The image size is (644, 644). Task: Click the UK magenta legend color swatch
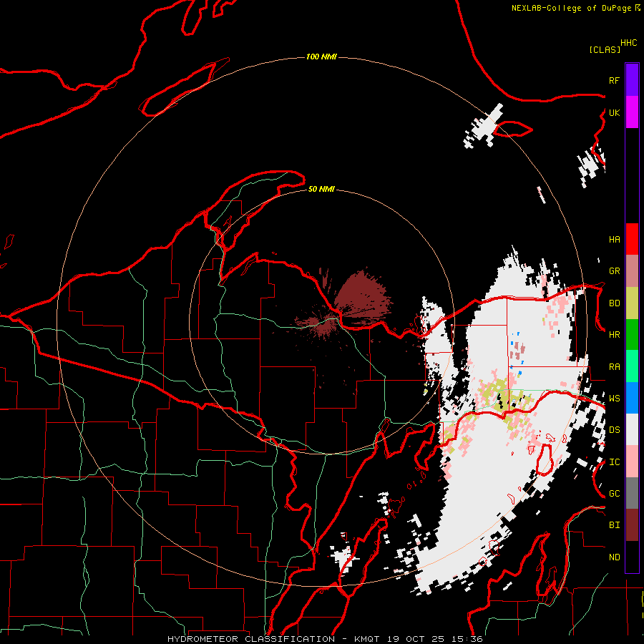[632, 112]
